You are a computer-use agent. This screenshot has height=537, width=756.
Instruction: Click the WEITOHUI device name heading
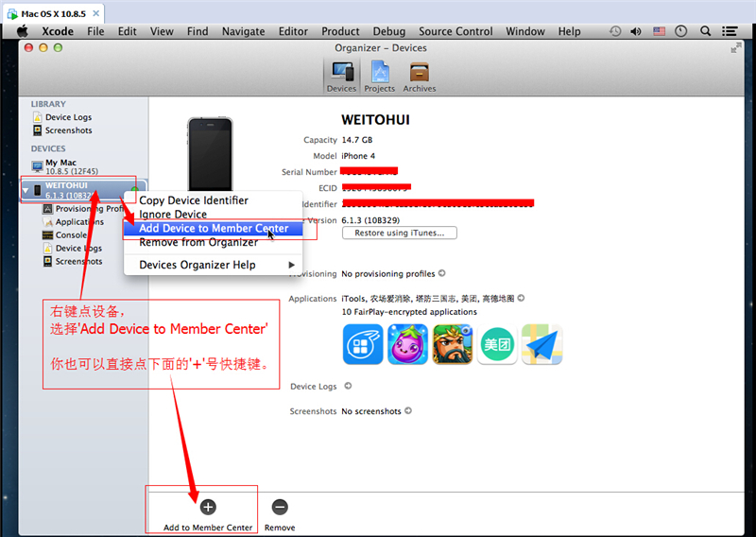(375, 120)
